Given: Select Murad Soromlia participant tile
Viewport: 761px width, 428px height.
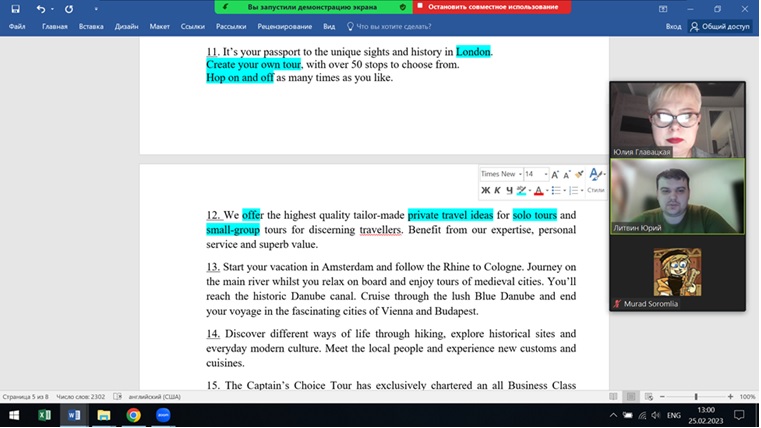Looking at the screenshot, I should (x=677, y=273).
